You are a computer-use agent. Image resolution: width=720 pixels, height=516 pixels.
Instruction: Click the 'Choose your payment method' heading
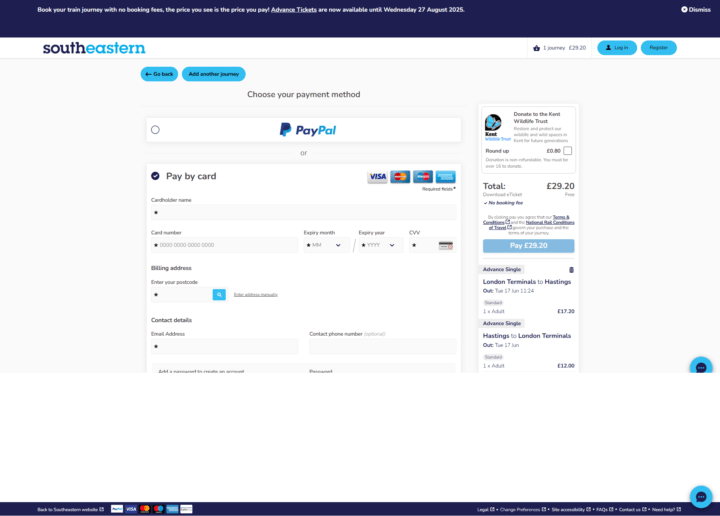click(x=304, y=95)
